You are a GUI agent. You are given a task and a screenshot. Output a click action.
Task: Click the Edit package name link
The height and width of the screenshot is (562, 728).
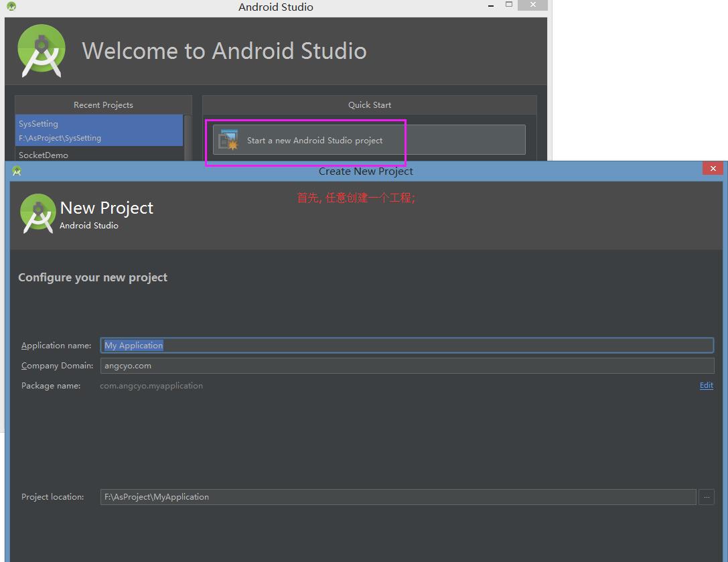(706, 385)
